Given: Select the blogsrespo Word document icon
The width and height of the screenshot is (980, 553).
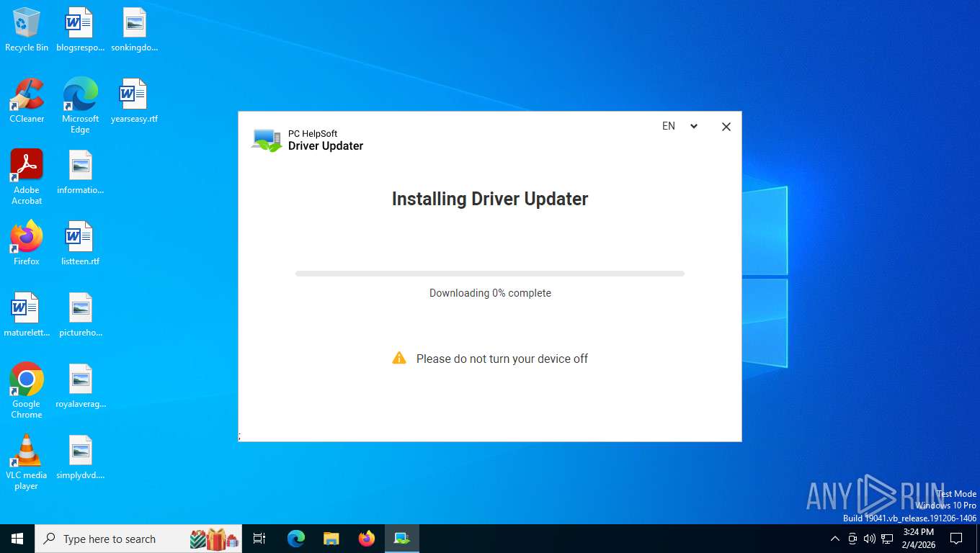Looking at the screenshot, I should [x=80, y=30].
